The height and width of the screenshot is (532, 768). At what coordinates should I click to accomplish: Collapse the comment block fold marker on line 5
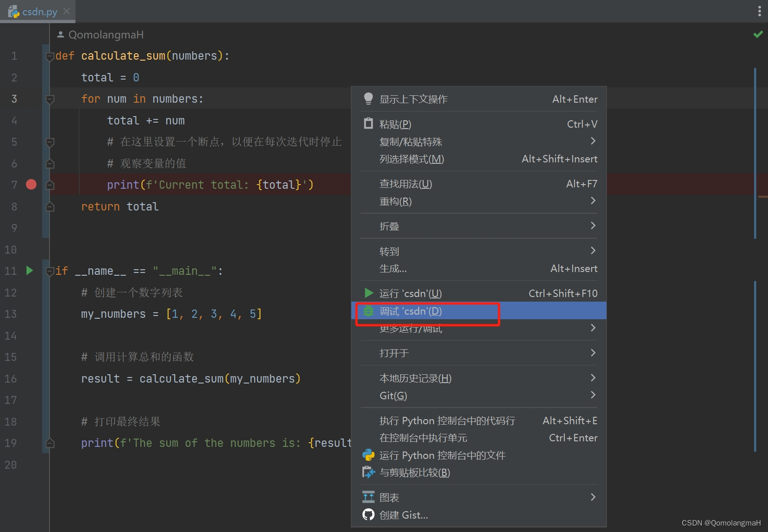[50, 142]
